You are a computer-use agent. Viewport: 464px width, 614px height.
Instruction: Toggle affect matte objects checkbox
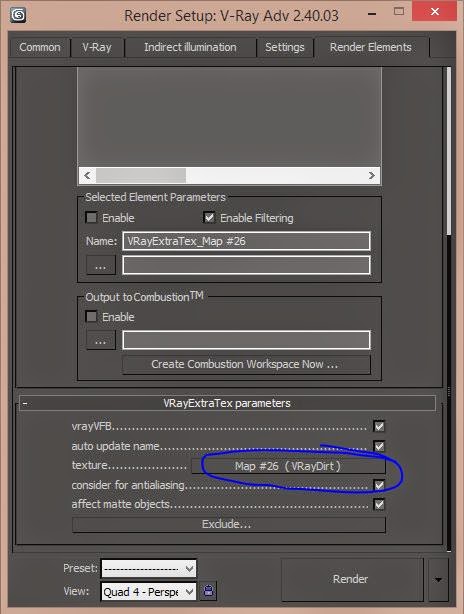(379, 504)
